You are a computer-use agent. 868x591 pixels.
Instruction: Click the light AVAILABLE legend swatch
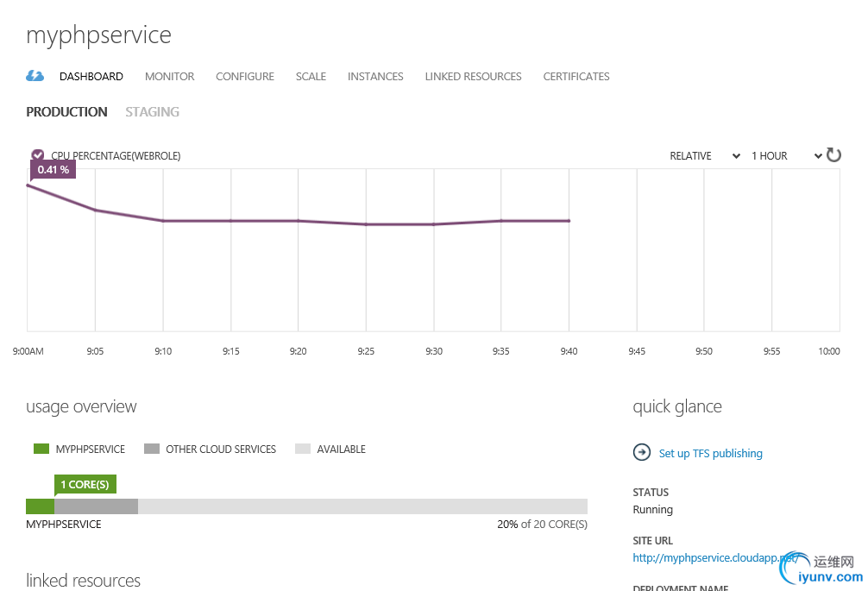click(x=303, y=449)
